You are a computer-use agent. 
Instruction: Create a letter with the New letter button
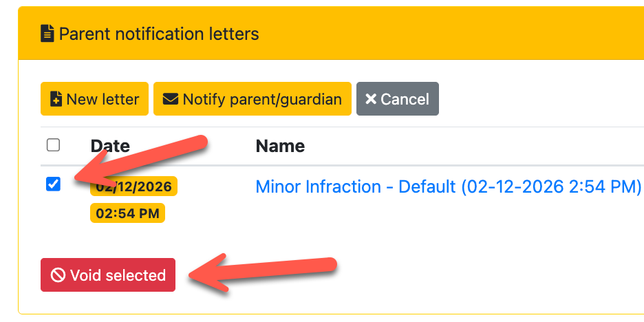pos(95,99)
